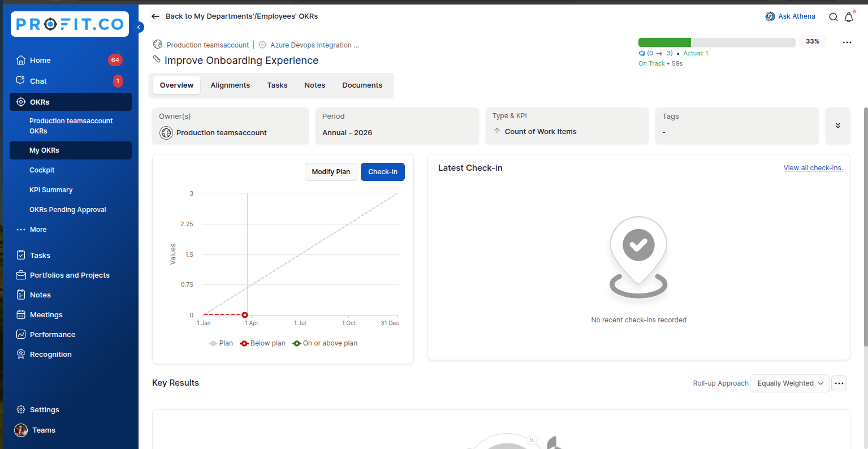Click the Production teamsaccount globe breadcrumb icon
The width and height of the screenshot is (868, 449).
click(158, 45)
